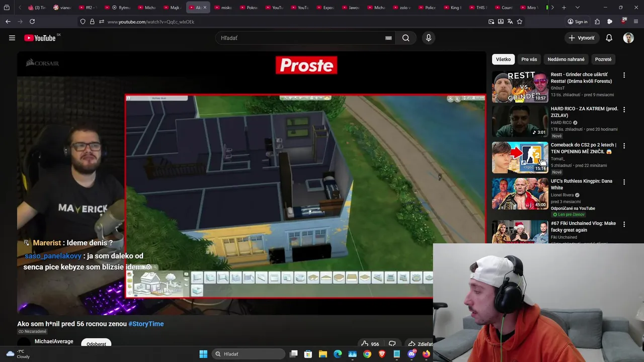The height and width of the screenshot is (362, 644).
Task: Go back with the browser back arrow
Action: point(8,22)
